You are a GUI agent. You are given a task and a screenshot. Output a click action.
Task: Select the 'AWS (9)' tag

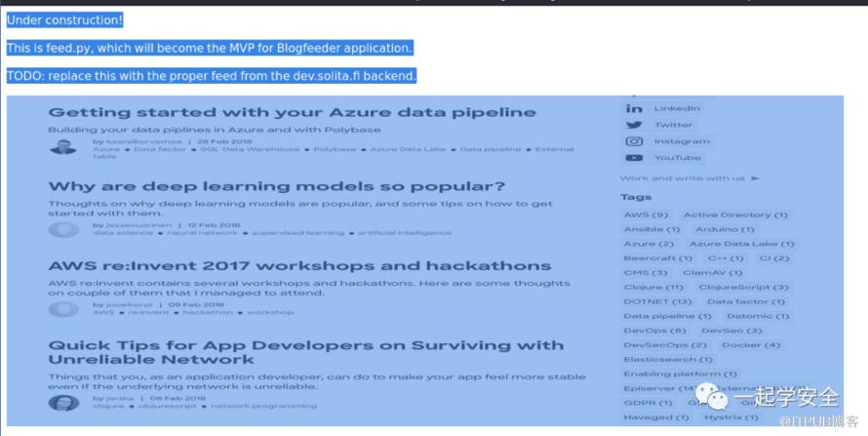click(x=646, y=215)
